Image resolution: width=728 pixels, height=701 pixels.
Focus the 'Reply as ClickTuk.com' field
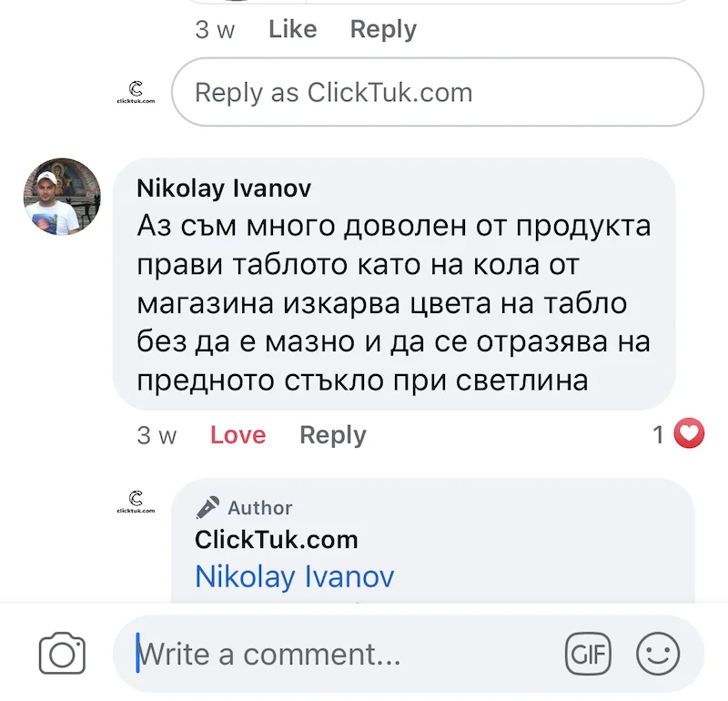click(x=437, y=92)
